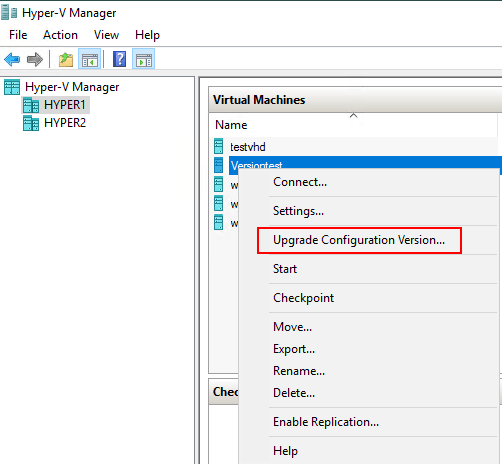This screenshot has height=464, width=502.
Task: Click the Hyper-V Manager root node icon
Action: tap(12, 87)
